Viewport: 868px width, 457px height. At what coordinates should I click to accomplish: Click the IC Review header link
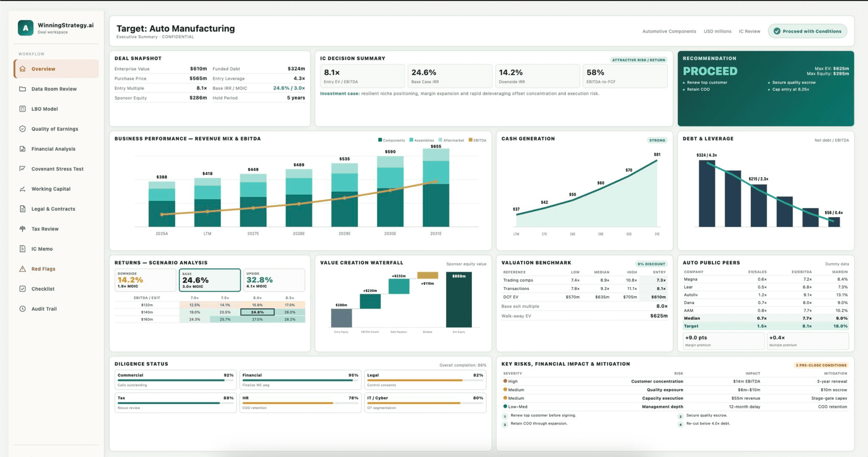(x=749, y=31)
